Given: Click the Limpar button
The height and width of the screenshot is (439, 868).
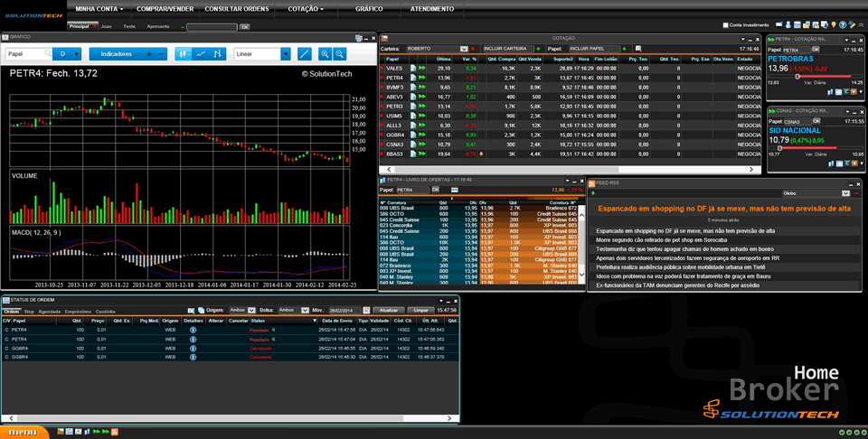Looking at the screenshot, I should [420, 311].
